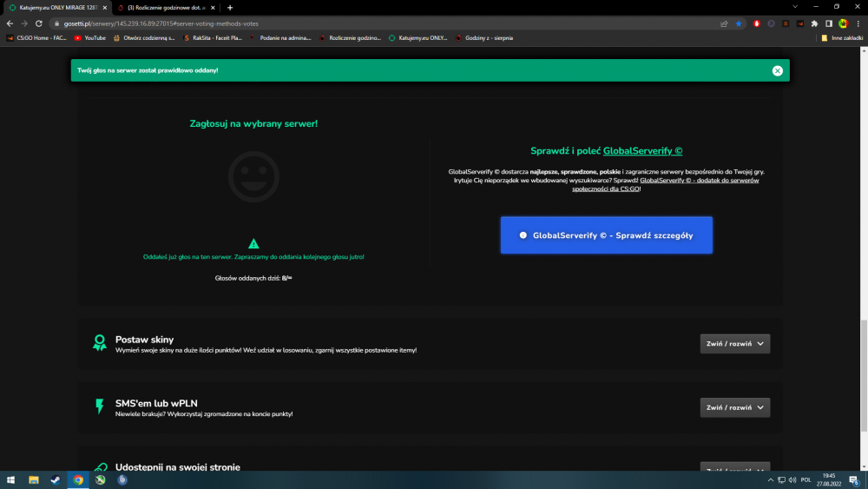Image resolution: width=868 pixels, height=489 pixels.
Task: Switch to the Katujemy.eu ONLY MIRAGE tab
Action: pos(58,8)
